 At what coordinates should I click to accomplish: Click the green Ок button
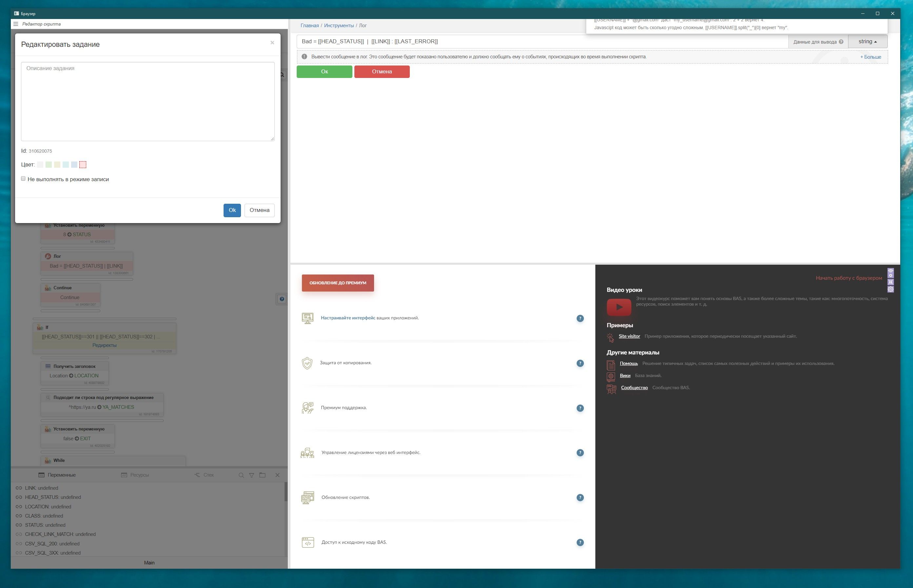point(324,72)
